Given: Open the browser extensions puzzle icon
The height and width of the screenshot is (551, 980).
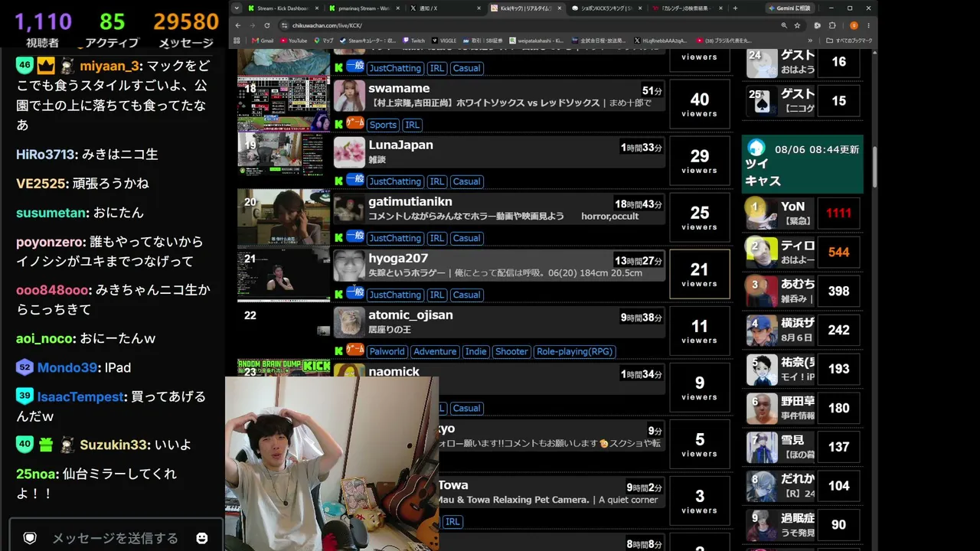Looking at the screenshot, I should [x=832, y=25].
